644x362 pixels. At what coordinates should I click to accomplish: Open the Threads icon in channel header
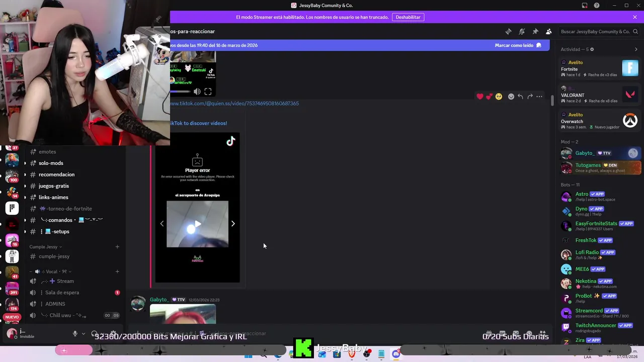coord(508,31)
